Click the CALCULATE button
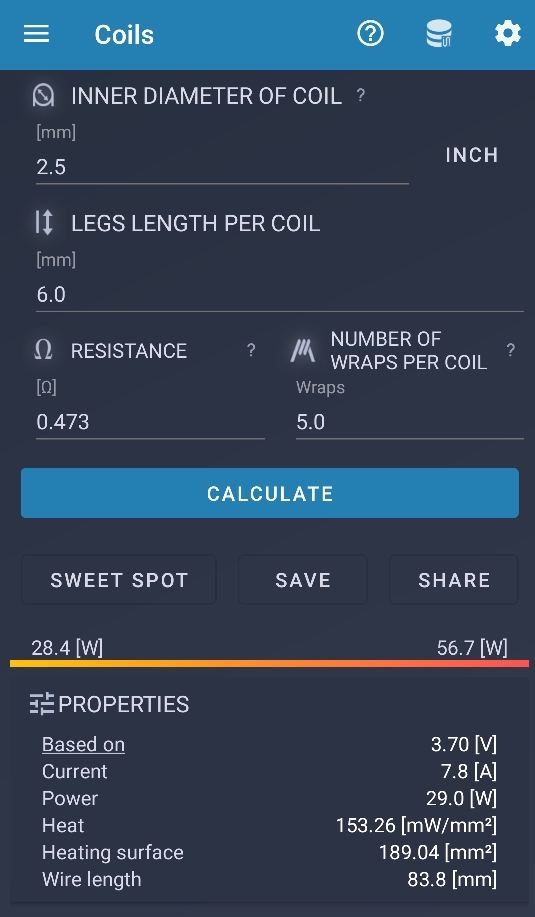This screenshot has height=917, width=535. pyautogui.click(x=270, y=493)
